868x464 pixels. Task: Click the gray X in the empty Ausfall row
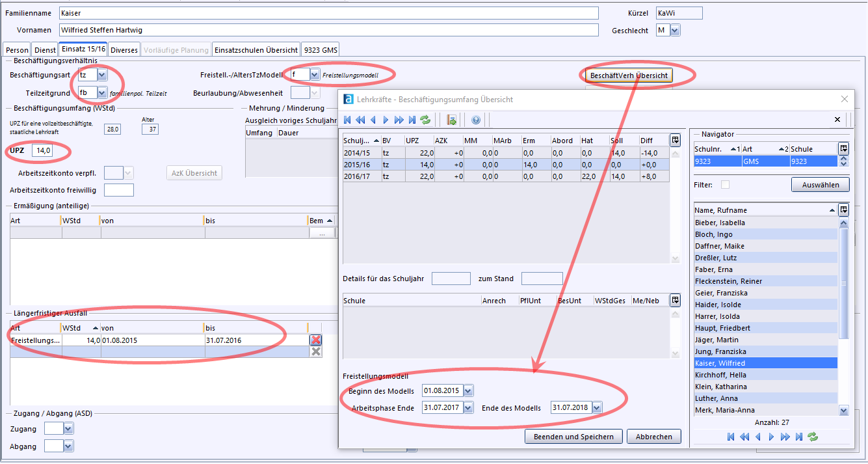[x=316, y=351]
